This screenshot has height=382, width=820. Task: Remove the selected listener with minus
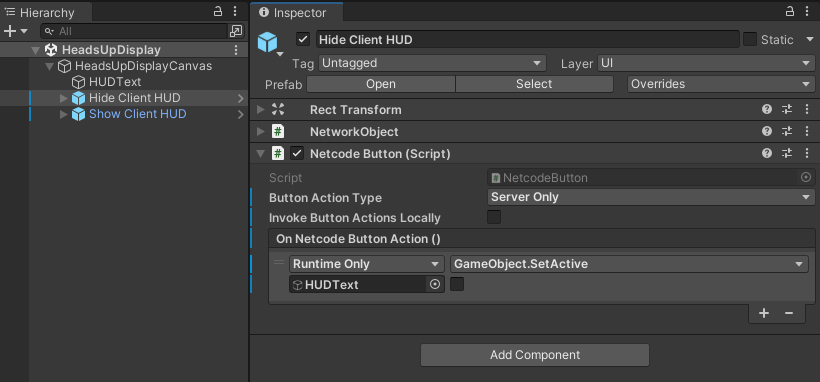[x=789, y=313]
